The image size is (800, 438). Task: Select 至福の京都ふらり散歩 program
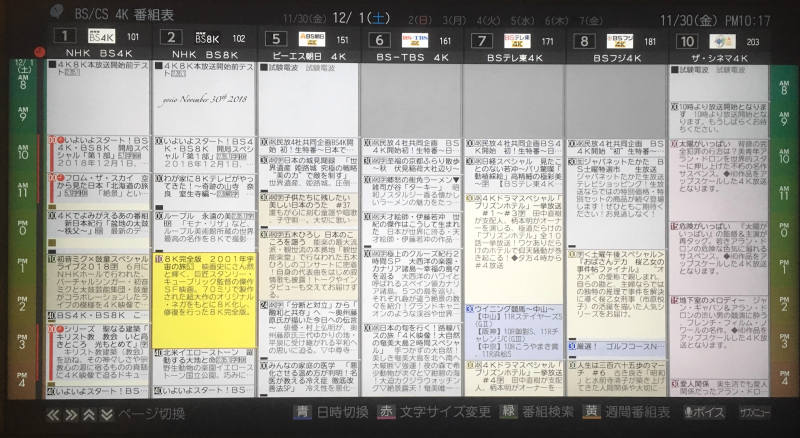pos(412,165)
